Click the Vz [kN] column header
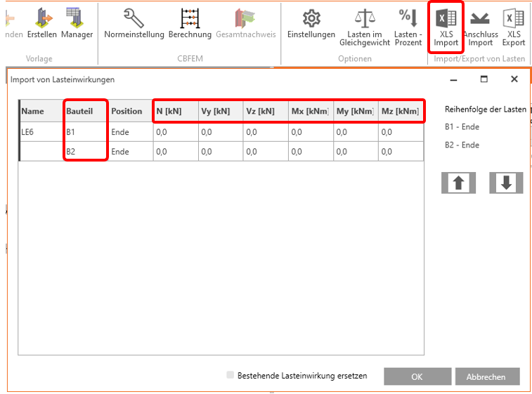 266,111
